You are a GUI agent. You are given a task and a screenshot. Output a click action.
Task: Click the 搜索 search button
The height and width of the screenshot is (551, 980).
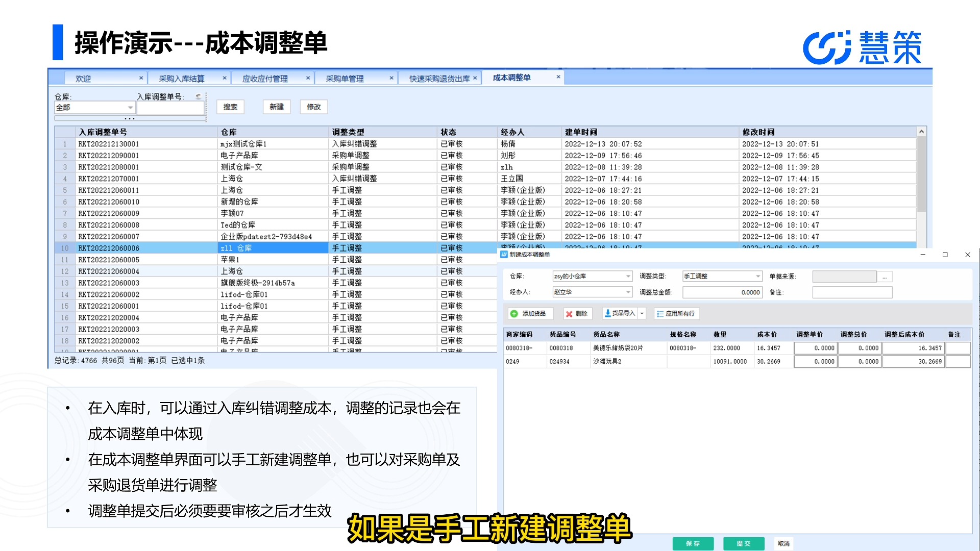[230, 107]
